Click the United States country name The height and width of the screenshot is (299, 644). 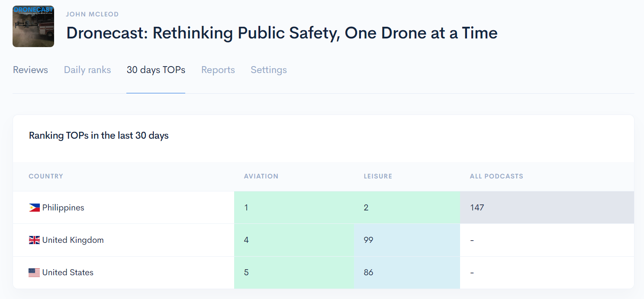point(68,273)
